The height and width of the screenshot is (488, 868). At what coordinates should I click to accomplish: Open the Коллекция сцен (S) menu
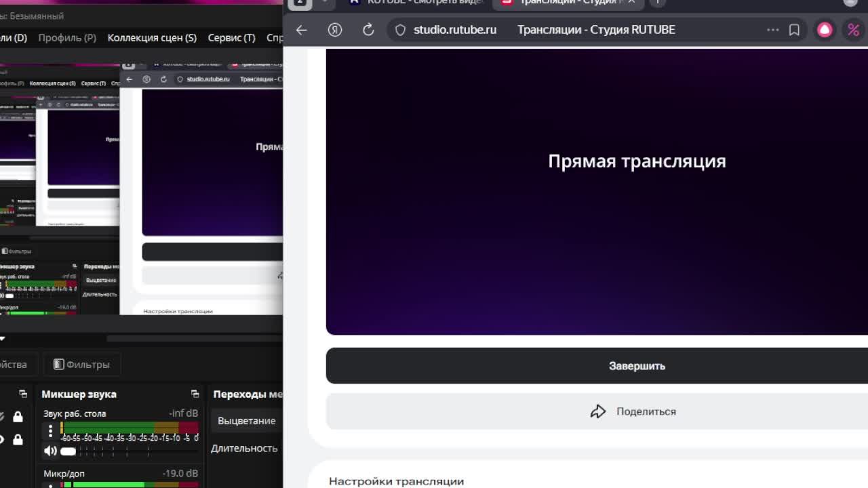coord(152,38)
